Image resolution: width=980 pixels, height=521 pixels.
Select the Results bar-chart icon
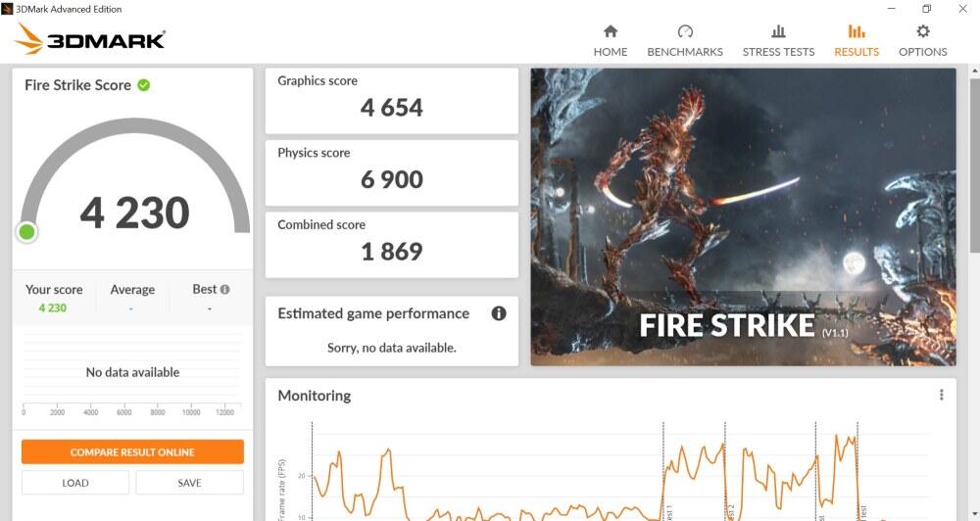[857, 31]
